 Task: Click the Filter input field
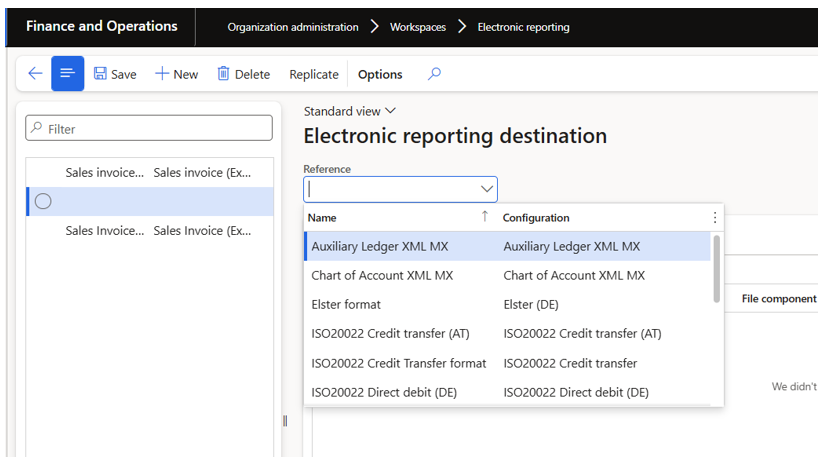click(x=149, y=128)
